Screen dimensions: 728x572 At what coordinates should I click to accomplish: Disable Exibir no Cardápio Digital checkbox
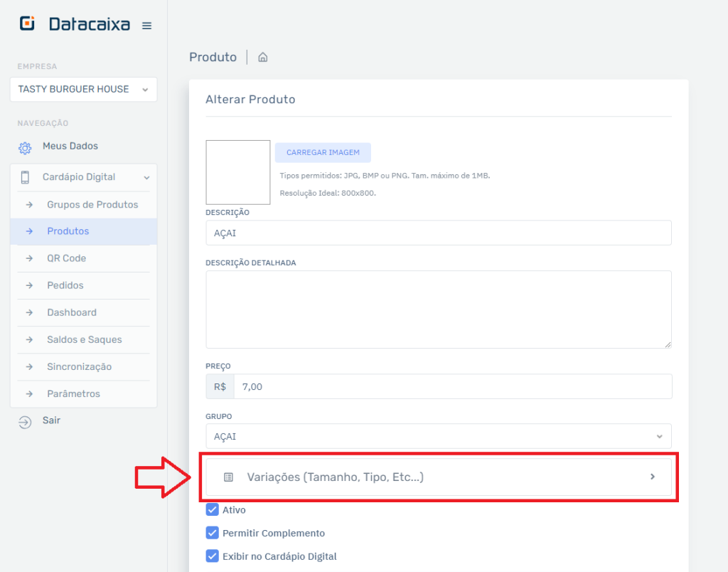tap(212, 556)
